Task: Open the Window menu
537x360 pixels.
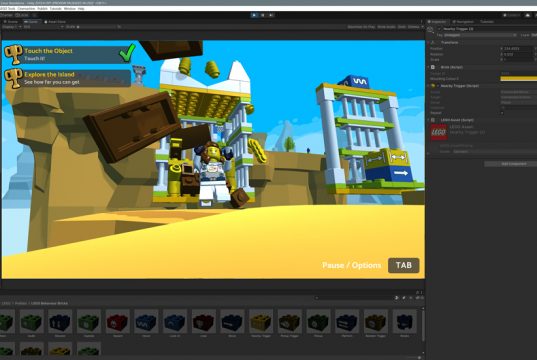Action: click(x=70, y=9)
